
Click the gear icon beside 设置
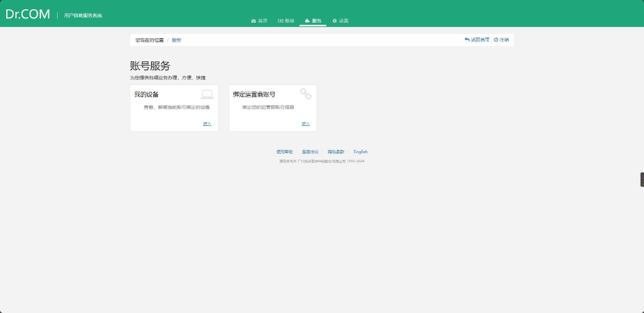point(335,21)
